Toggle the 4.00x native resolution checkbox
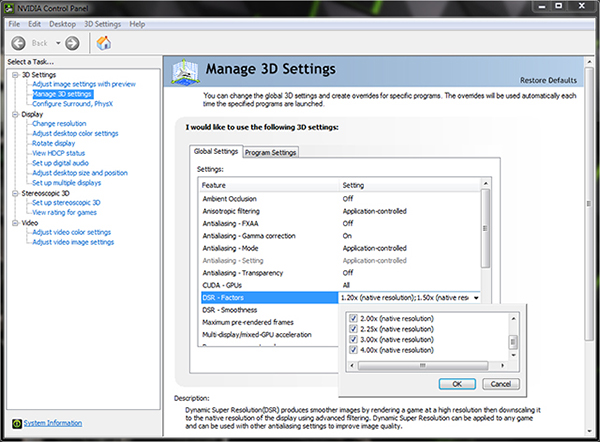600x442 pixels. pos(353,350)
